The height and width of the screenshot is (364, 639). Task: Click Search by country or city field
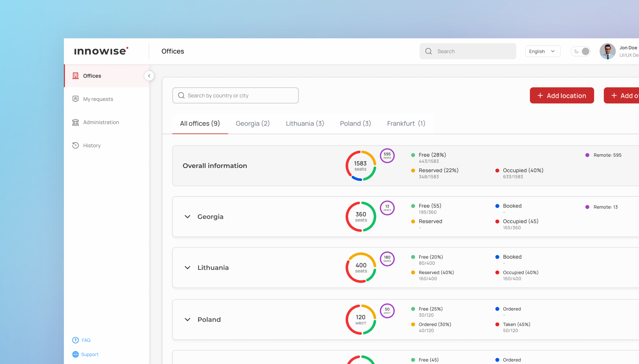point(235,95)
